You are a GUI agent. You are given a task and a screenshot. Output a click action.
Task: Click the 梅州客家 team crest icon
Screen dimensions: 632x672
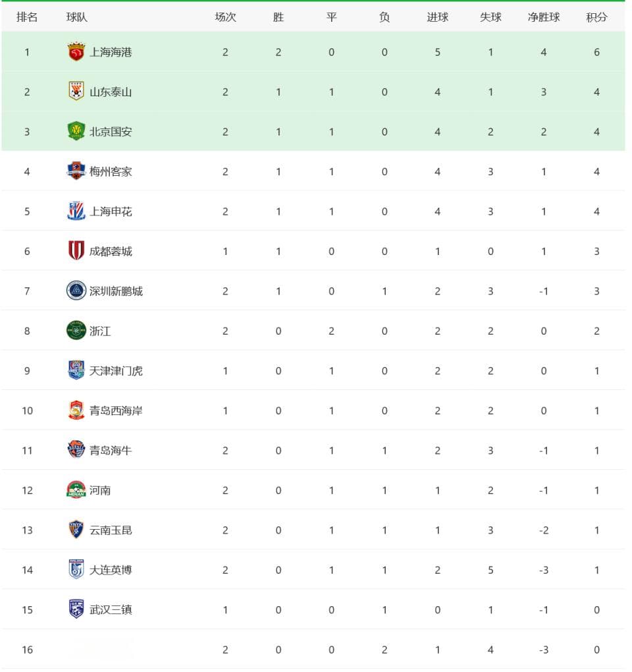76,171
